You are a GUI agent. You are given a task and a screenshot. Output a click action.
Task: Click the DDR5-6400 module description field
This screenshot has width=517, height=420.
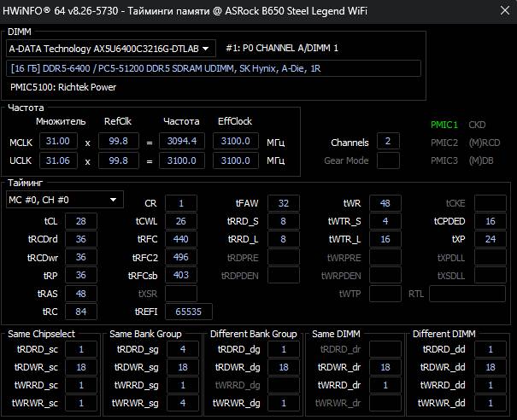click(x=214, y=69)
